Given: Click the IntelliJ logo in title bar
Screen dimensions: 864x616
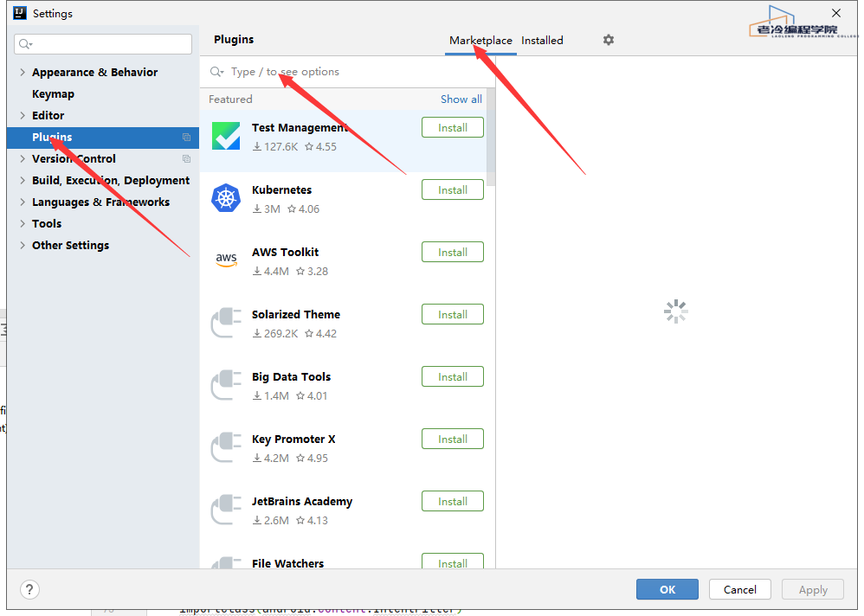Looking at the screenshot, I should pyautogui.click(x=21, y=13).
